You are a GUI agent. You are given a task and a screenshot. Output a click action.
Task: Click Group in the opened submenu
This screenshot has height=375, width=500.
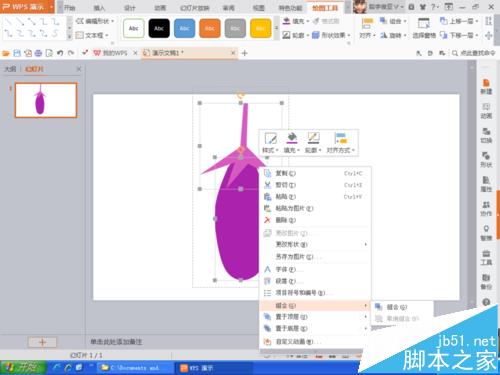[x=402, y=307]
